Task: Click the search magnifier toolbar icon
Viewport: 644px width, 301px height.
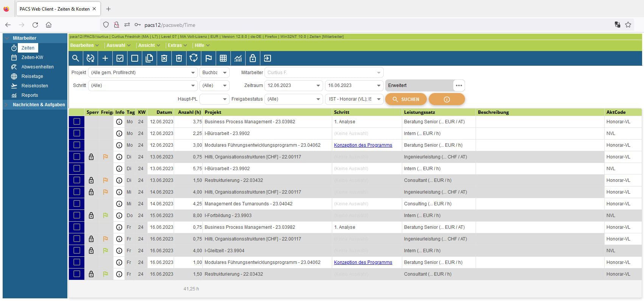Action: (76, 58)
